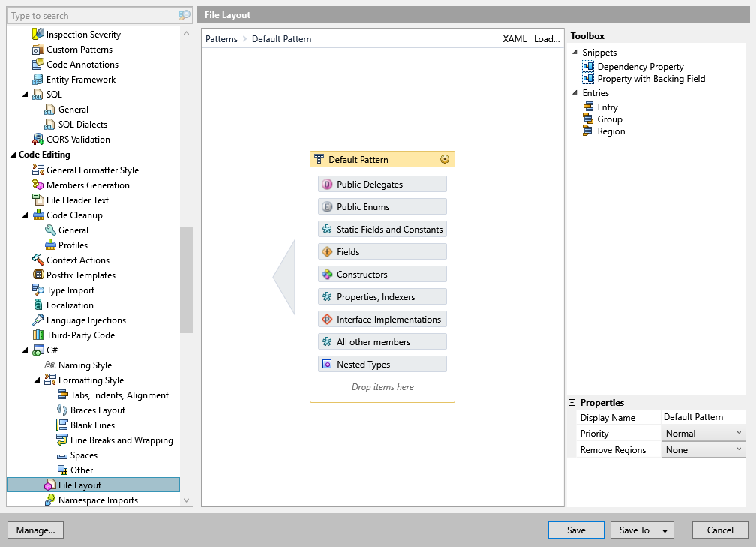The image size is (756, 547).
Task: Click inside the search field
Action: point(90,15)
